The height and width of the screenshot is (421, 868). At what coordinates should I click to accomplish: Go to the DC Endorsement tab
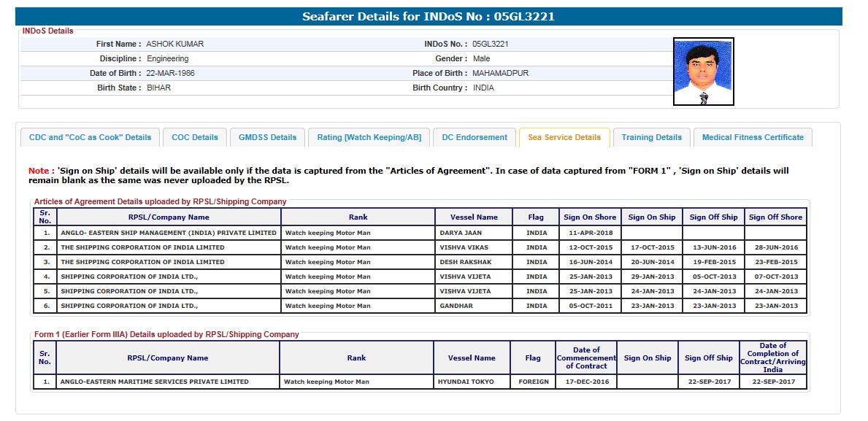pos(475,137)
